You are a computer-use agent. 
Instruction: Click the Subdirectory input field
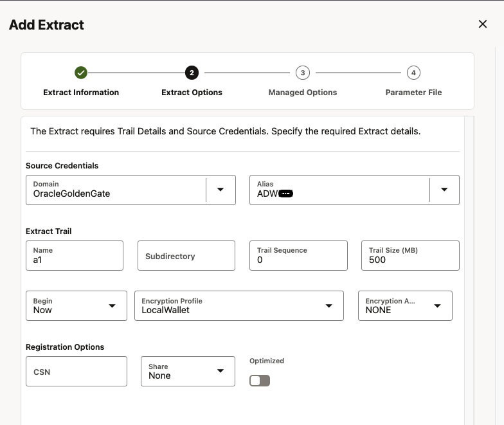(186, 256)
